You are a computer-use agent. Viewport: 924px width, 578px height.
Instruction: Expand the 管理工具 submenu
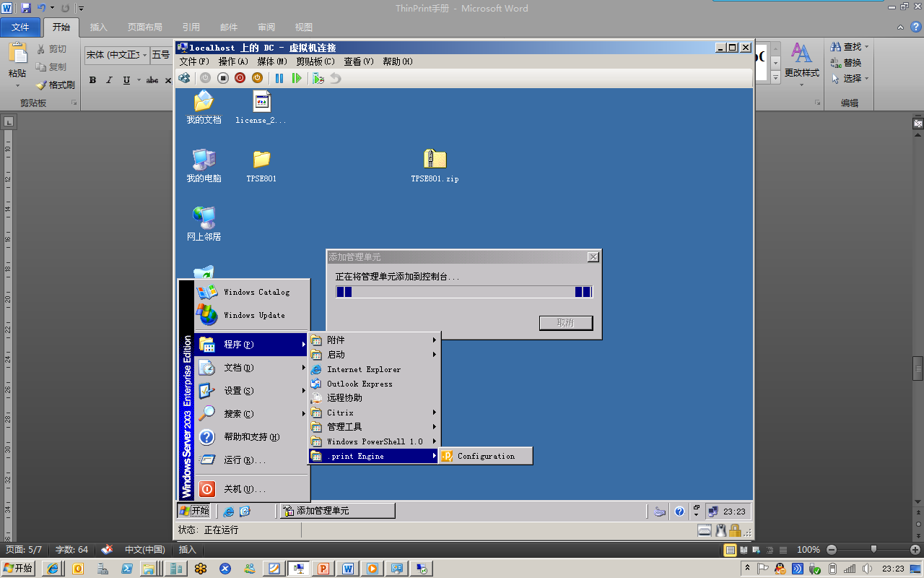pos(374,427)
